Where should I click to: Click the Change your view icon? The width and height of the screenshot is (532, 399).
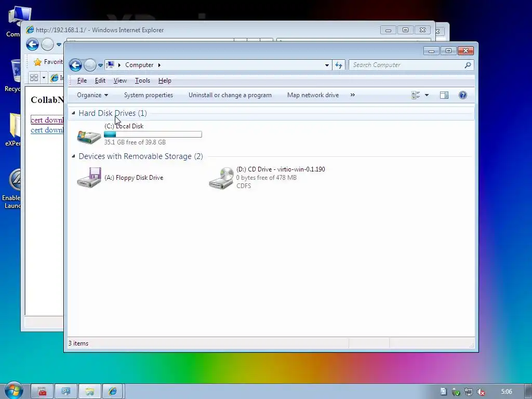tap(416, 95)
